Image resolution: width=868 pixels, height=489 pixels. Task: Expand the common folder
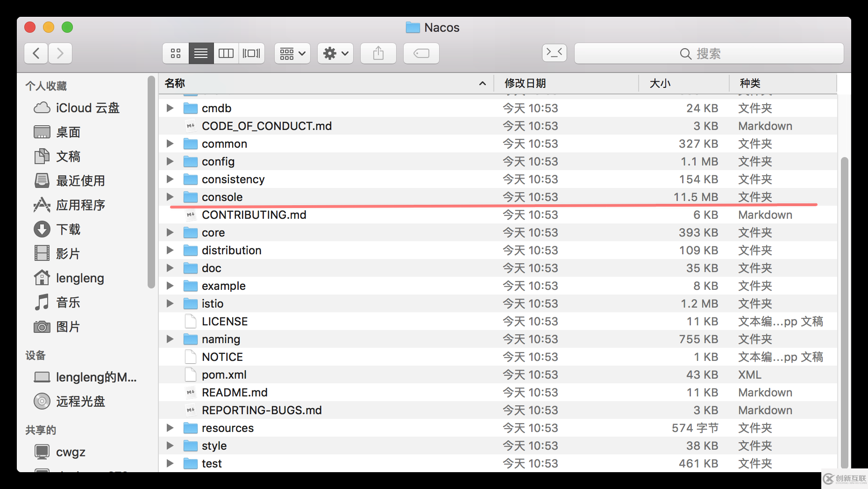point(170,144)
